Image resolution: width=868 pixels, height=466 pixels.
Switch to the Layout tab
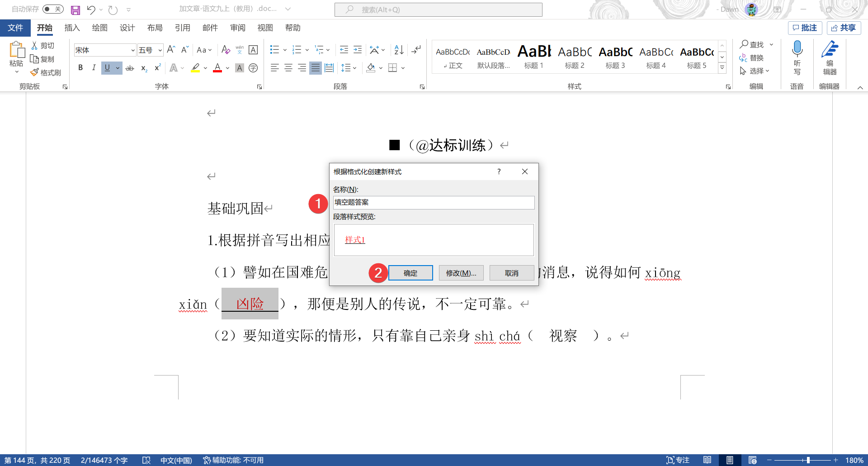[x=155, y=28]
